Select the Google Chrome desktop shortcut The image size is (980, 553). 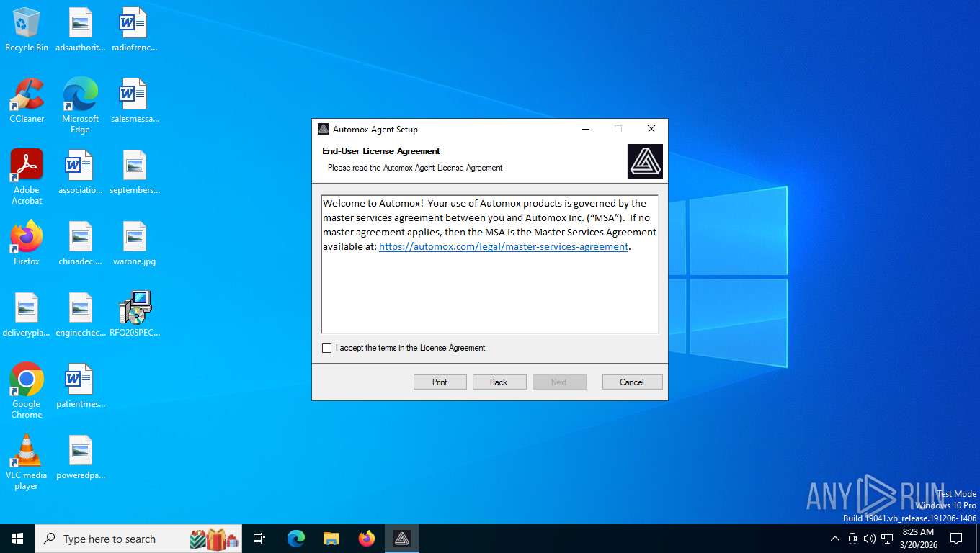pyautogui.click(x=27, y=390)
